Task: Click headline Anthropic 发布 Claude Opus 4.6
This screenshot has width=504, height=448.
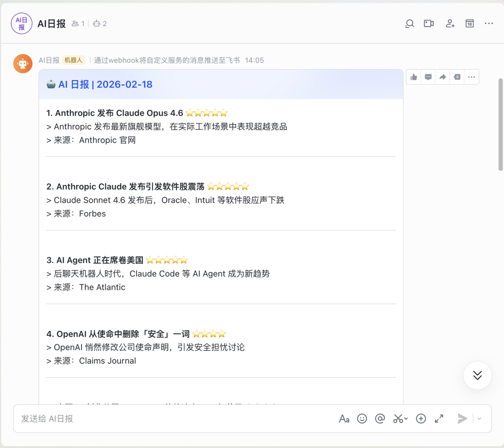Action: pyautogui.click(x=115, y=113)
